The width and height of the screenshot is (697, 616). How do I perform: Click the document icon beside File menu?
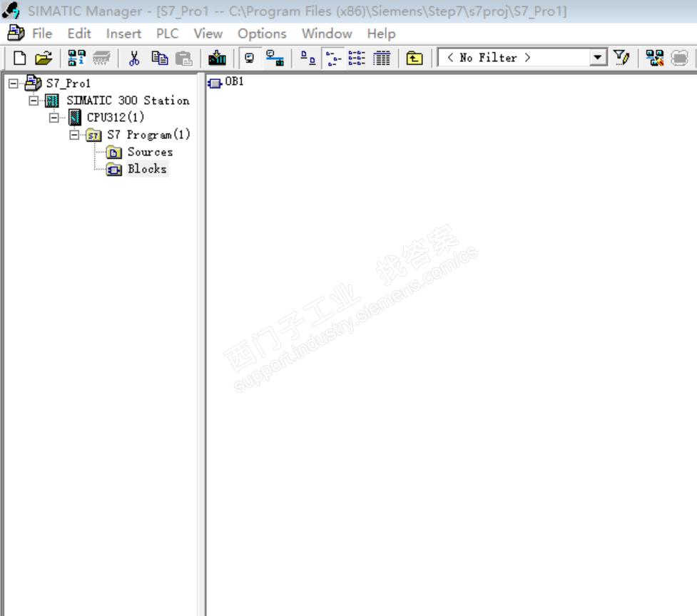(16, 34)
